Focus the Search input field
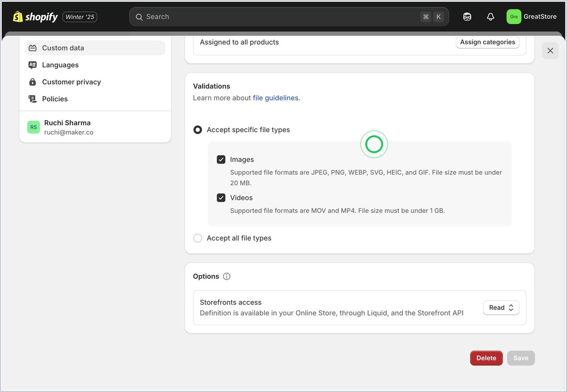The image size is (567, 392). point(289,17)
